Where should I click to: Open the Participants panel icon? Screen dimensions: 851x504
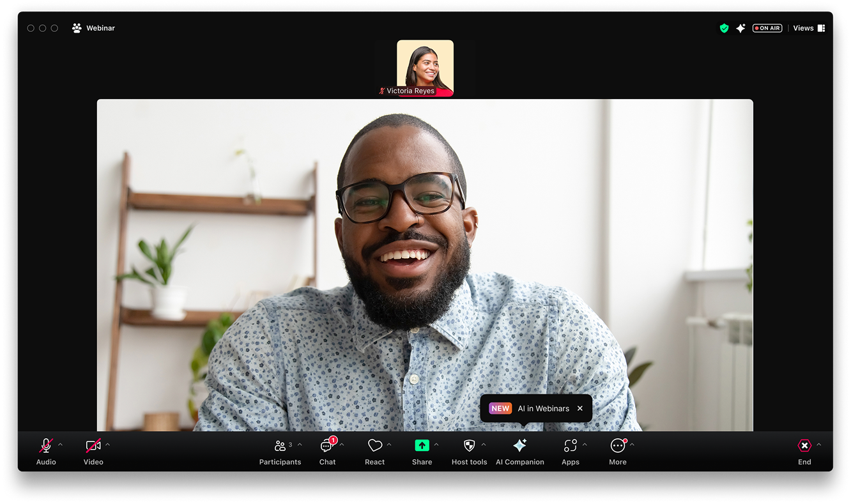280,446
